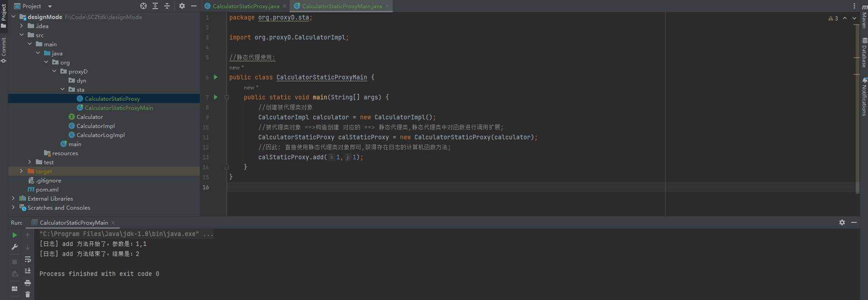This screenshot has height=300, width=868.
Task: Open the editor tabs more-options menu
Action: point(854,6)
